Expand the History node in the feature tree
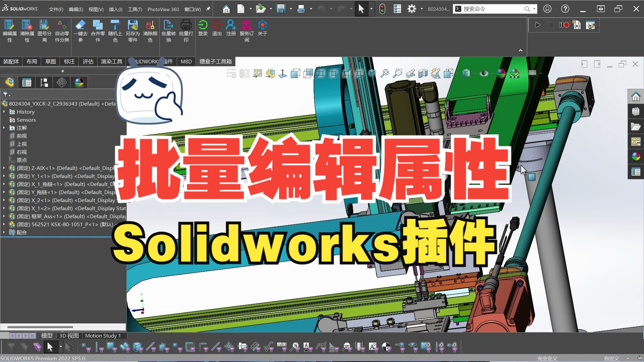644x362 pixels. coord(4,112)
